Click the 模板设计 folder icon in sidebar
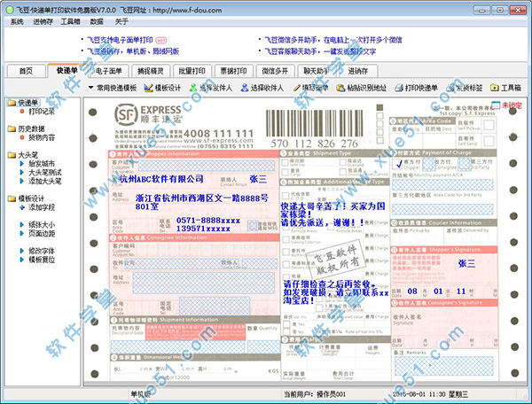Screen dimensions: 532x404 [12, 198]
